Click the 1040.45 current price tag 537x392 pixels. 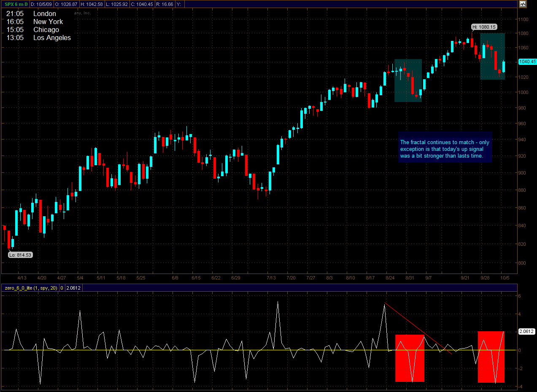click(527, 62)
